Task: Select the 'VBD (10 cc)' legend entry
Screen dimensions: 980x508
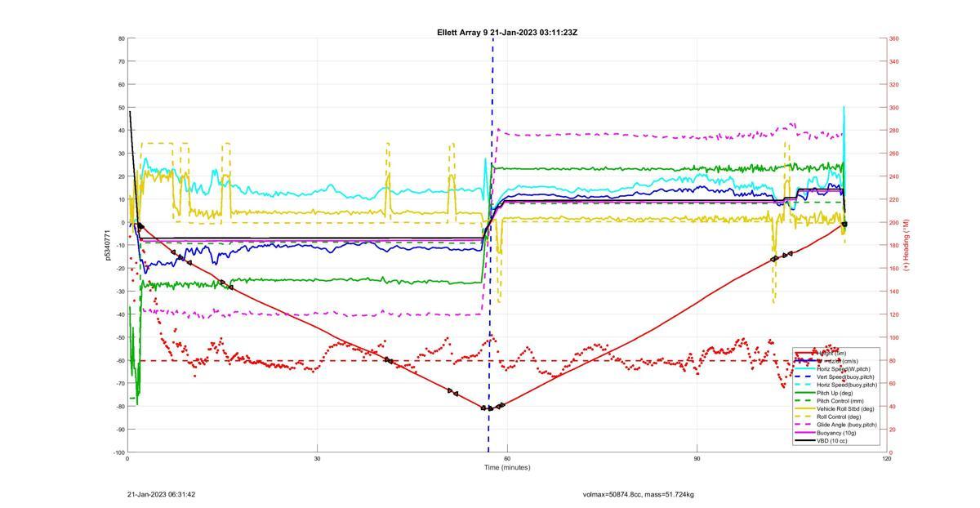Action: coord(832,441)
